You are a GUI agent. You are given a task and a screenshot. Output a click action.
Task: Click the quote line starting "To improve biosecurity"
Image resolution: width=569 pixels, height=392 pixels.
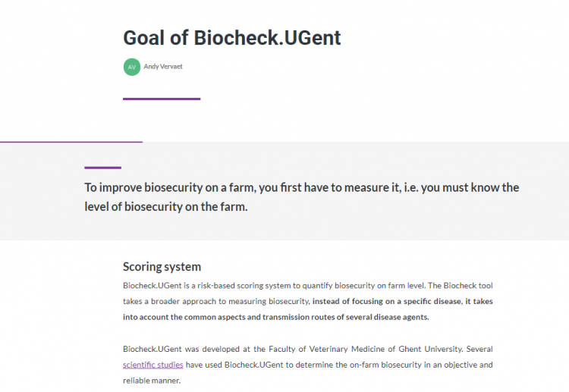(x=301, y=187)
